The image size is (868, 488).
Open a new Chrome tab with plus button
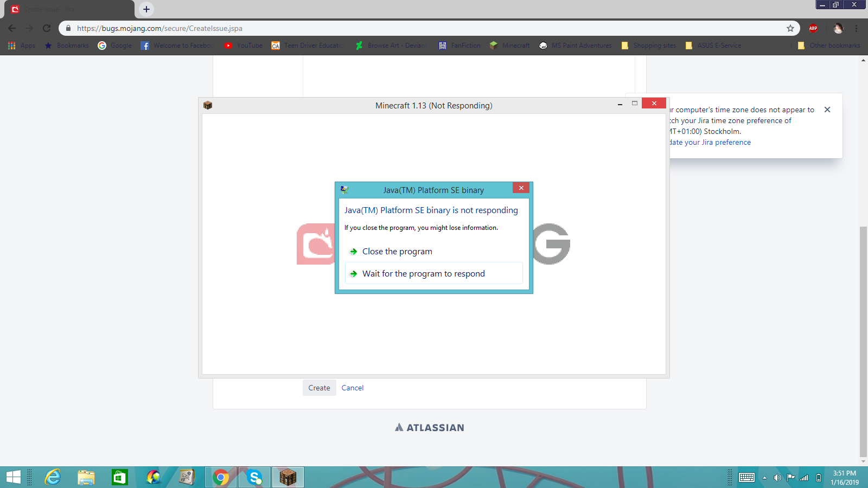point(146,9)
